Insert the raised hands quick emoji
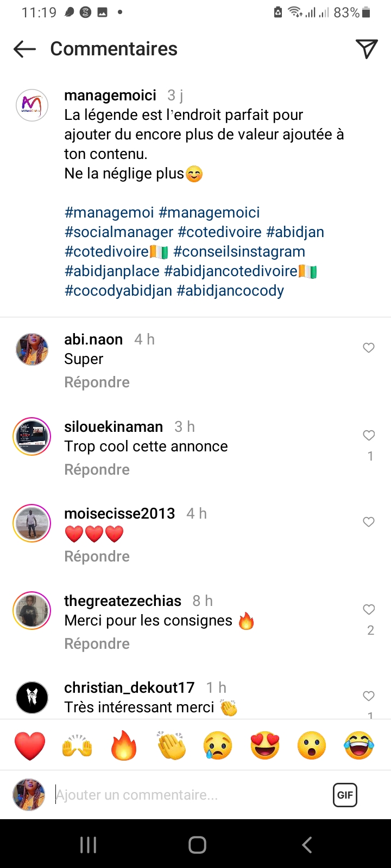This screenshot has height=868, width=391. (77, 745)
